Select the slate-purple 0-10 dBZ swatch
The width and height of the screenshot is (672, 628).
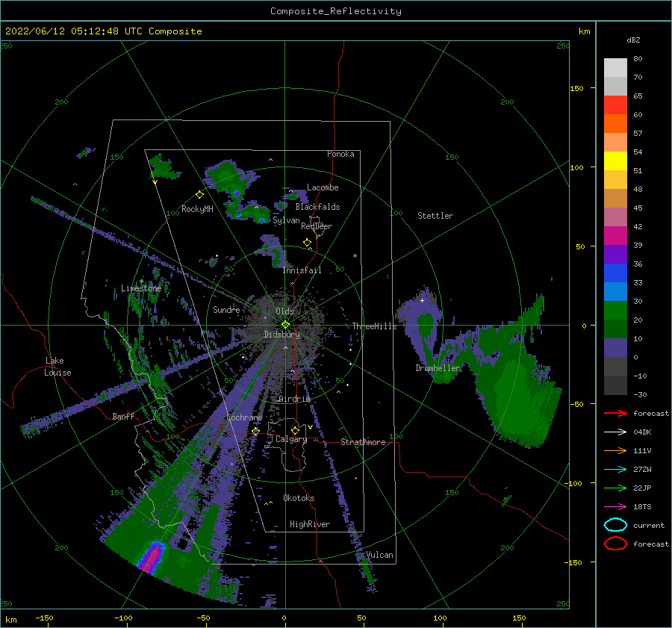point(615,348)
